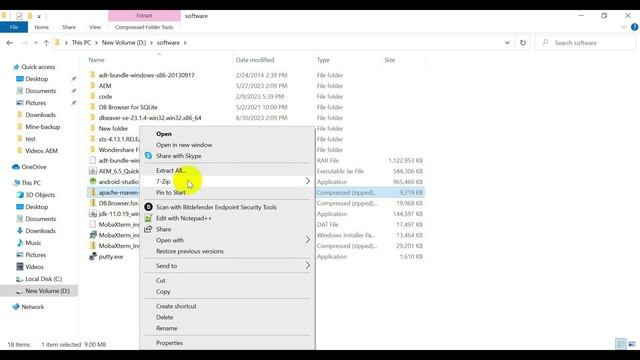Viewport: 640px width, 360px height.
Task: Click the android-studio application icon
Action: pyautogui.click(x=93, y=182)
